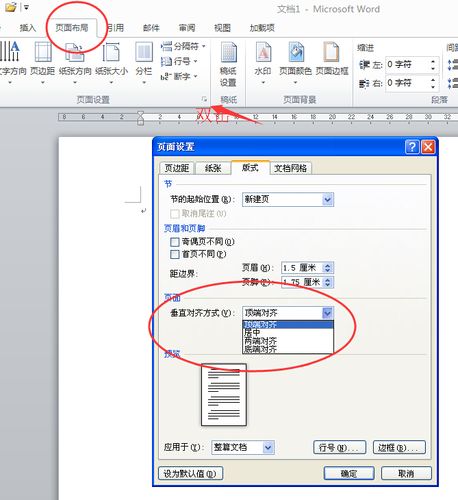Click the 页面设置 dialog launcher icon

point(204,99)
